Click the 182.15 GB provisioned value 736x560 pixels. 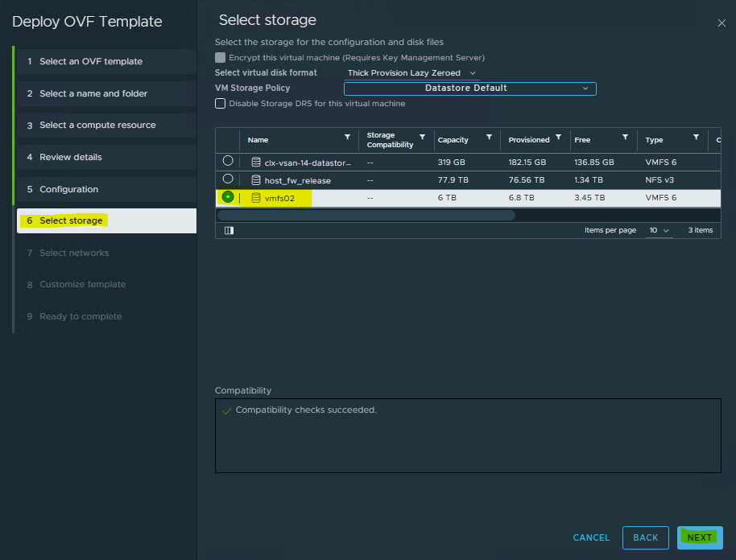coord(527,163)
